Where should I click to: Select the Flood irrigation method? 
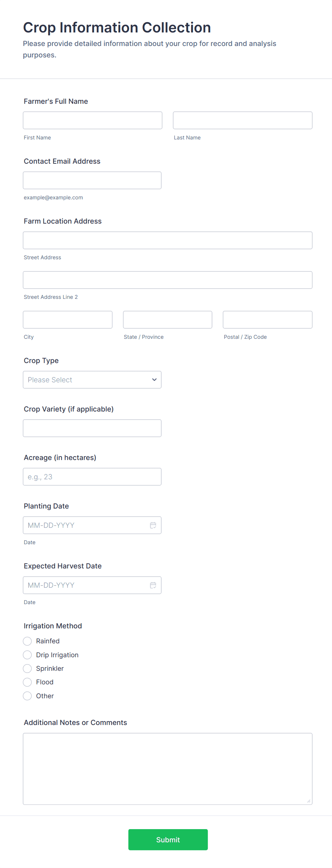(x=27, y=682)
